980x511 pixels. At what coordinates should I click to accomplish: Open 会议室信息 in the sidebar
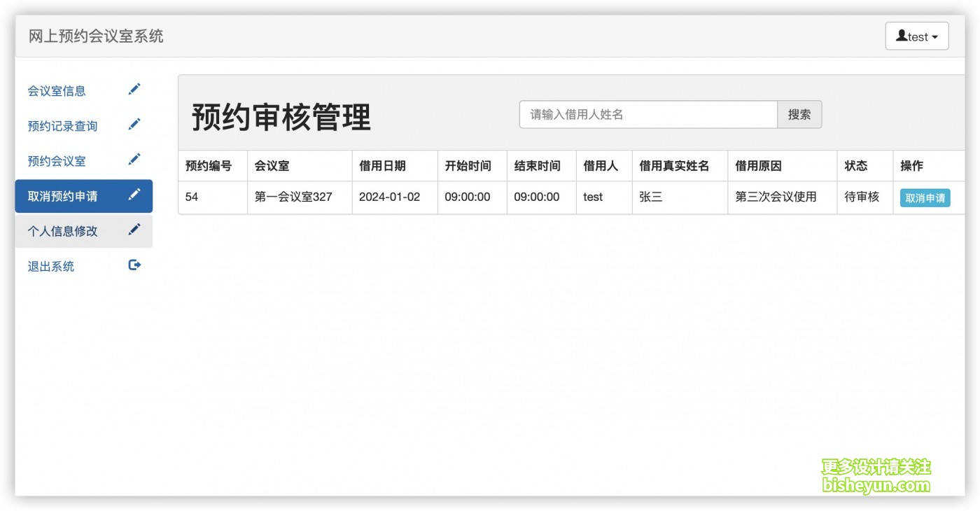pyautogui.click(x=84, y=91)
